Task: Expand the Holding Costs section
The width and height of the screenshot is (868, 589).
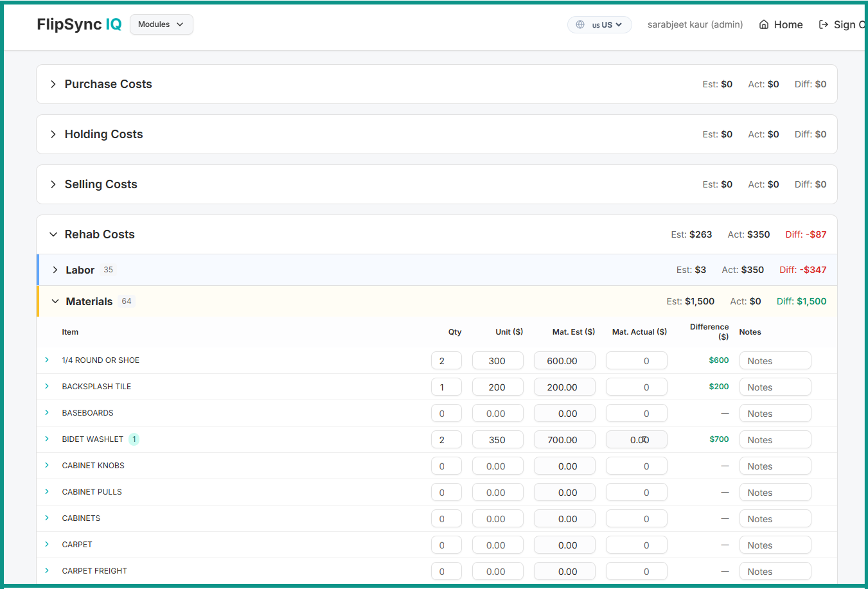Action: [53, 134]
